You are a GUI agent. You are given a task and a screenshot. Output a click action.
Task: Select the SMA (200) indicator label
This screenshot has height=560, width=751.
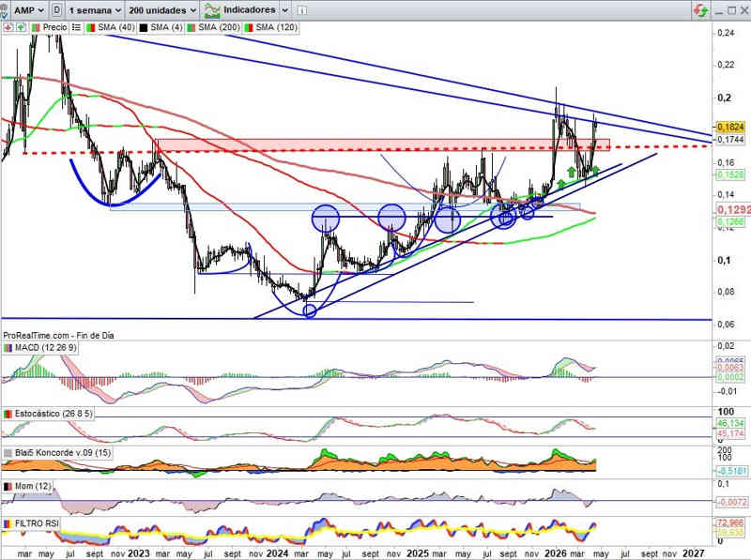(221, 28)
